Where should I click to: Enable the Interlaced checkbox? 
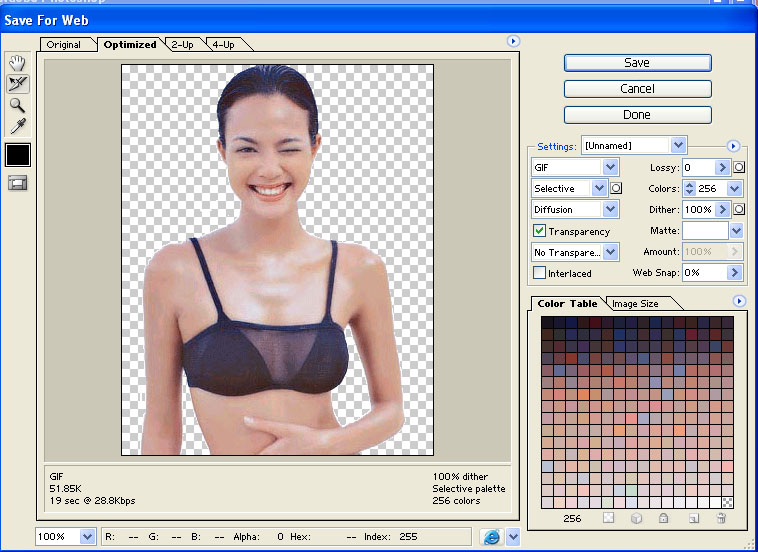[539, 273]
